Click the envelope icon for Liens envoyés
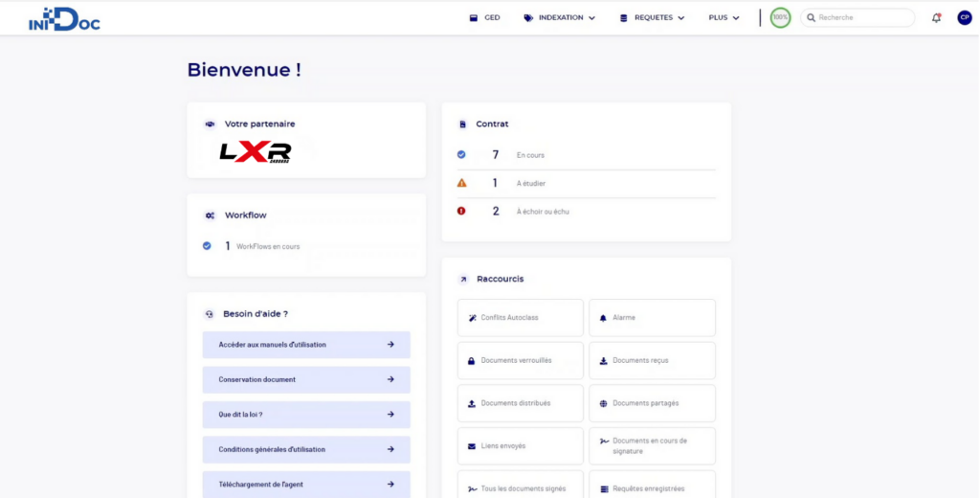Image resolution: width=980 pixels, height=498 pixels. click(x=472, y=446)
